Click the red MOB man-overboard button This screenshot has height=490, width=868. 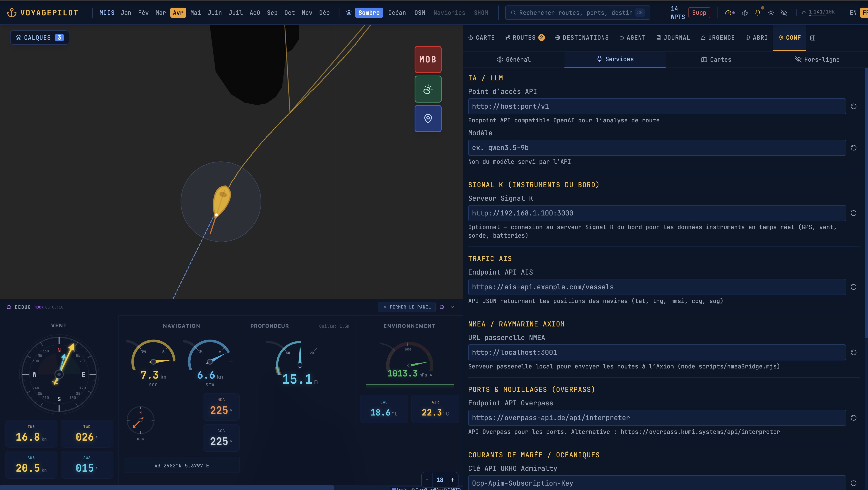(428, 59)
